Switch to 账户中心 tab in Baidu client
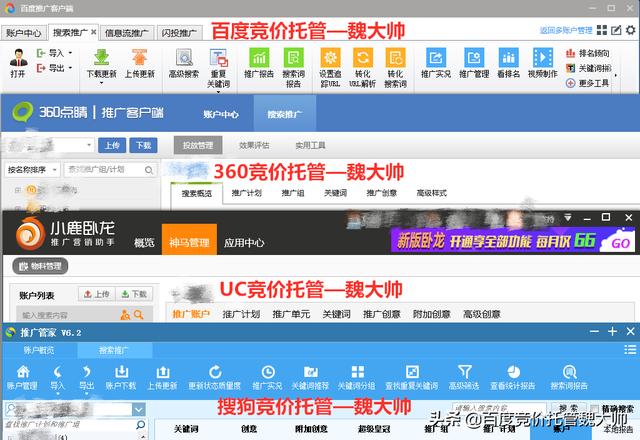 23,33
